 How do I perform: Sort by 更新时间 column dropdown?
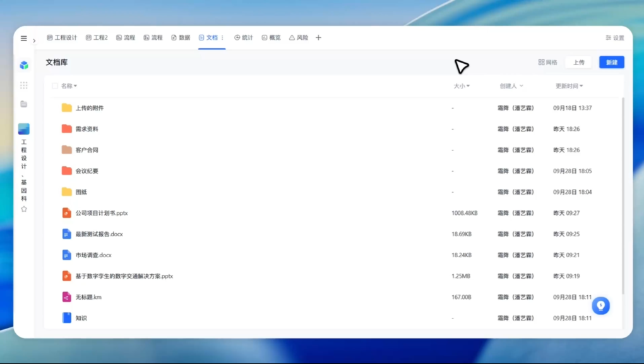coord(569,86)
